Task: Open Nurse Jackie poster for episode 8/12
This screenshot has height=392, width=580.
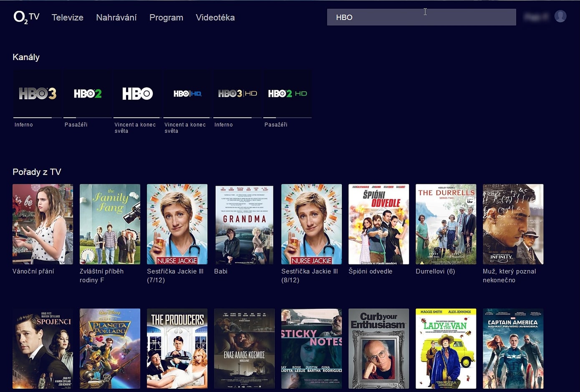Action: pyautogui.click(x=311, y=224)
